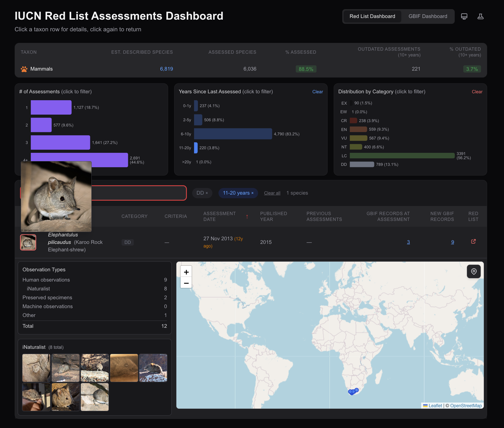Image resolution: width=504 pixels, height=428 pixels.
Task: Remove the 11-20 years filter chip
Action: tap(252, 193)
